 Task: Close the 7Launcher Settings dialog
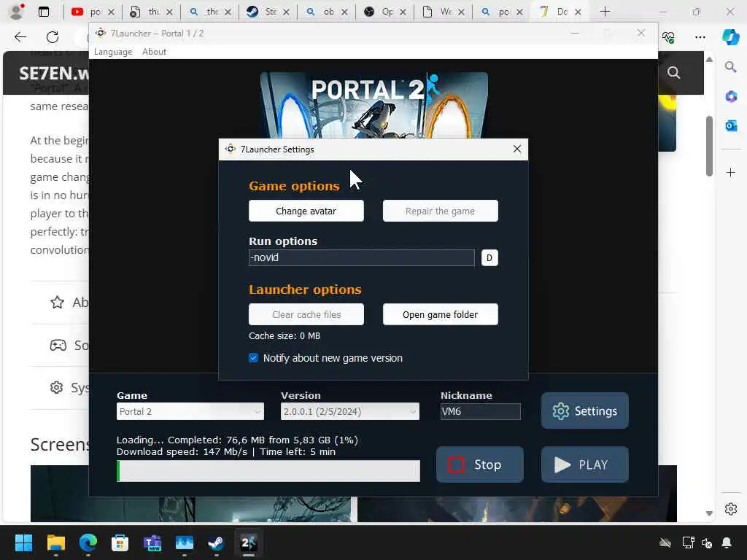pos(517,149)
